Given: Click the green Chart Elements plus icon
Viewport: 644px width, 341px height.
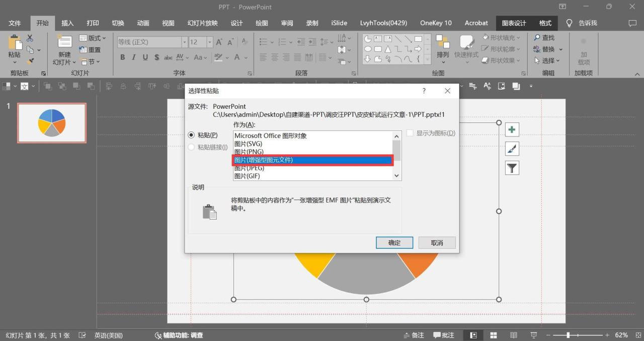Looking at the screenshot, I should coord(511,129).
